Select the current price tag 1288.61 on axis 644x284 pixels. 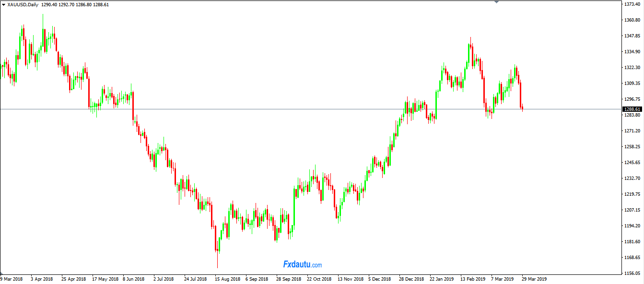(x=632, y=109)
